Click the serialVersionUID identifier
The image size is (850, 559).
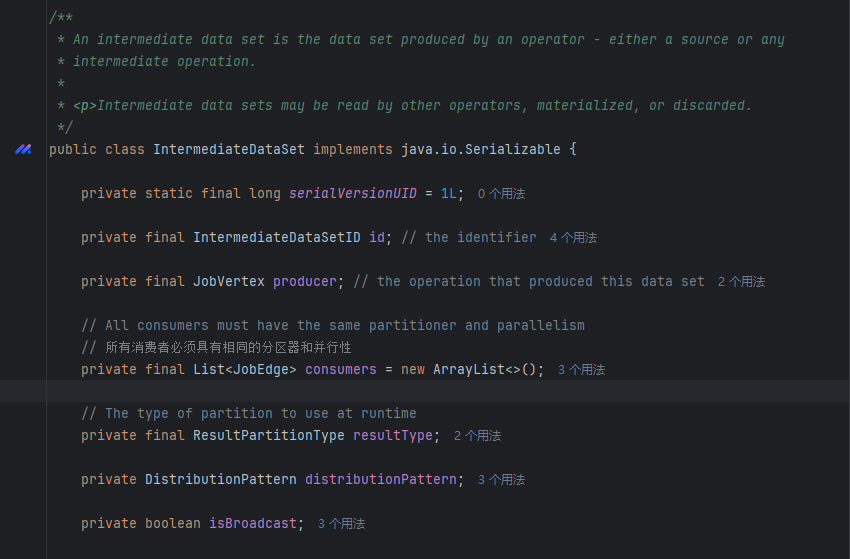tap(353, 194)
